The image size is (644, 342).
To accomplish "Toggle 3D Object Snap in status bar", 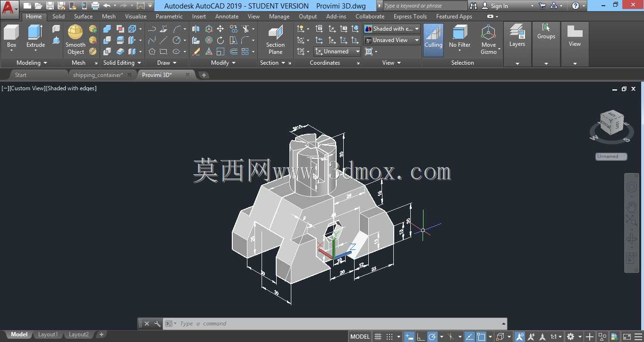I will coord(500,336).
